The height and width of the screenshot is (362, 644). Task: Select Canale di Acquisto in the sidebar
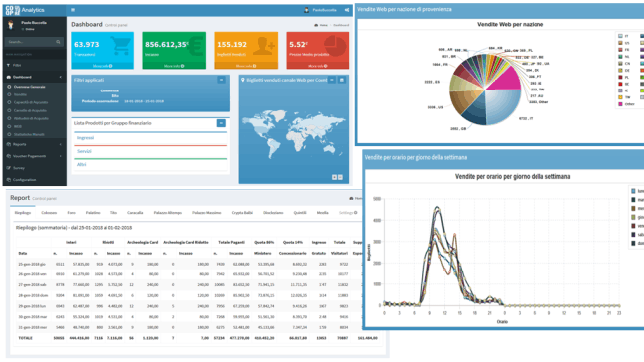[30, 110]
